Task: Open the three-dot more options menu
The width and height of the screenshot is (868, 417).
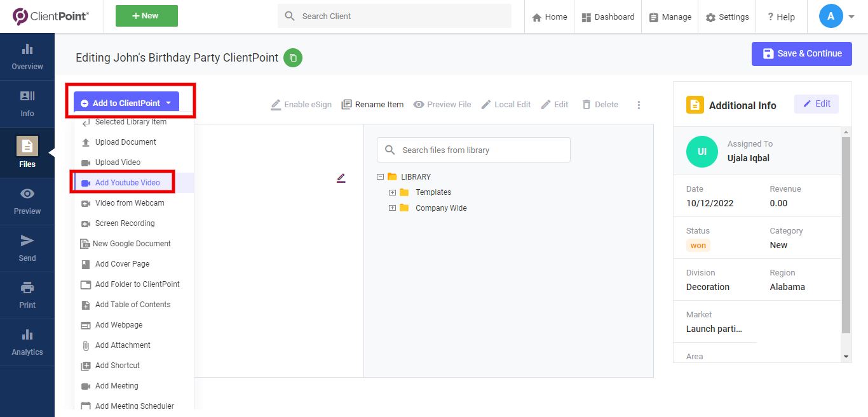Action: pos(639,105)
